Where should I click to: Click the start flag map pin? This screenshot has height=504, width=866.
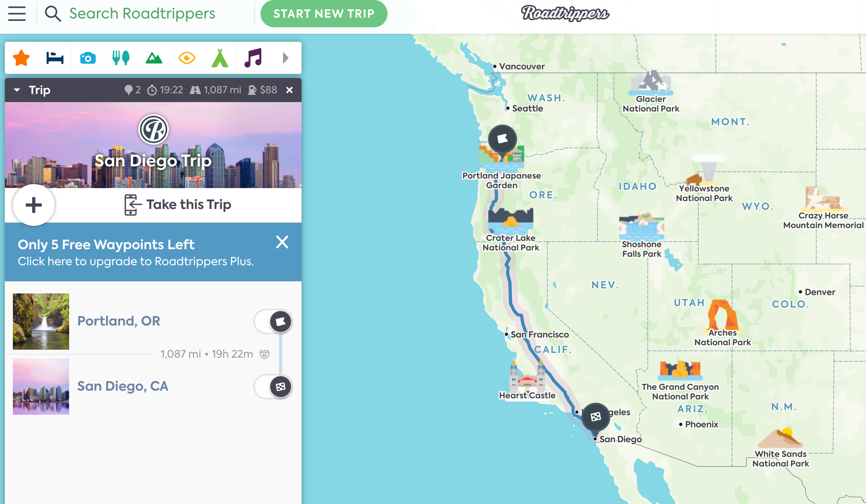(503, 139)
